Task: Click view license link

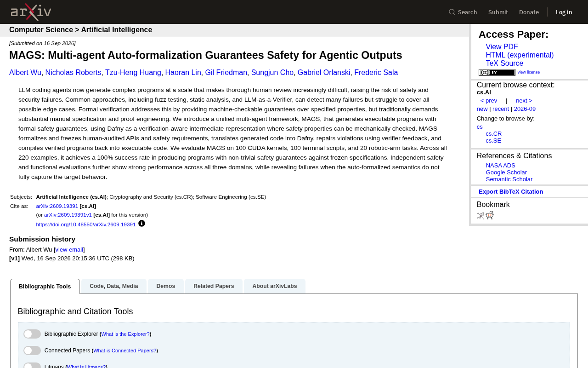Action: [x=529, y=72]
